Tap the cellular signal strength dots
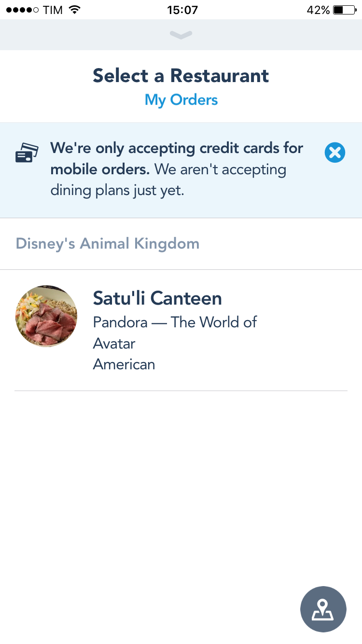The image size is (362, 644). click(x=22, y=10)
